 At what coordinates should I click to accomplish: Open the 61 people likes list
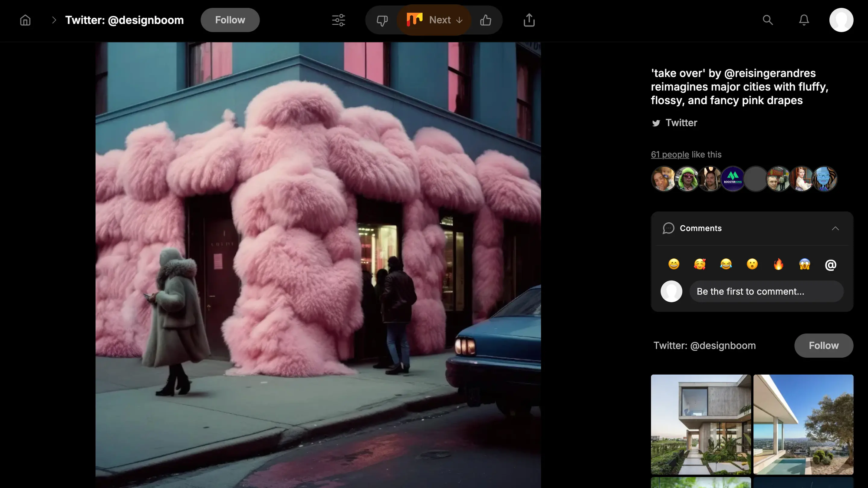[670, 155]
